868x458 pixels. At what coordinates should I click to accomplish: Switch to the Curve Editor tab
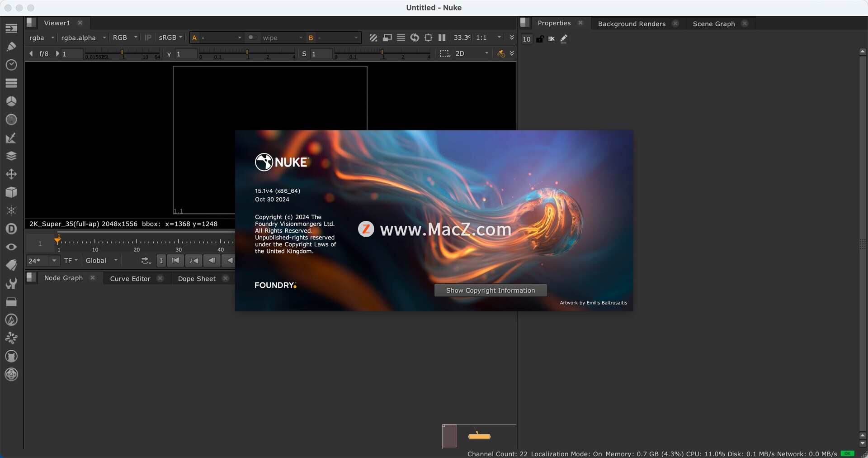(130, 279)
